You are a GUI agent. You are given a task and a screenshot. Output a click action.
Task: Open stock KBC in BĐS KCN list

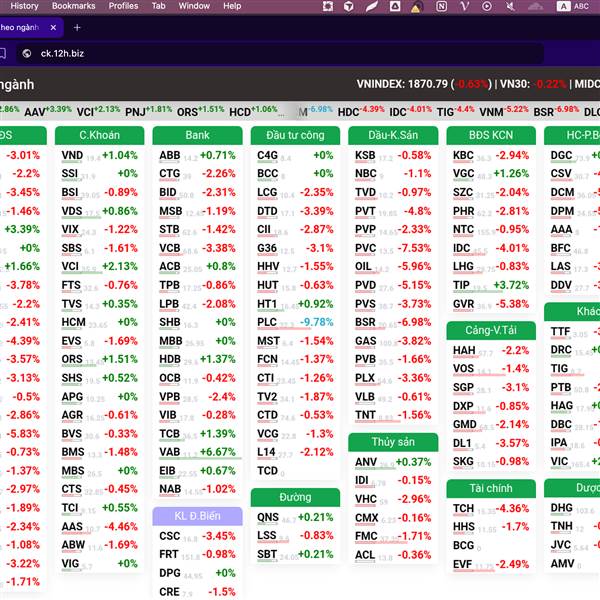tap(463, 155)
